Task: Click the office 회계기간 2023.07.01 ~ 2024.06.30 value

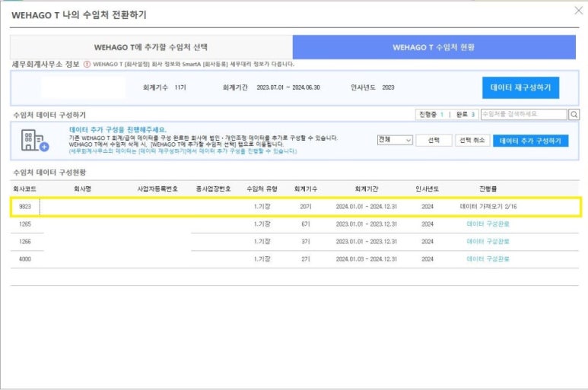Action: pyautogui.click(x=288, y=87)
